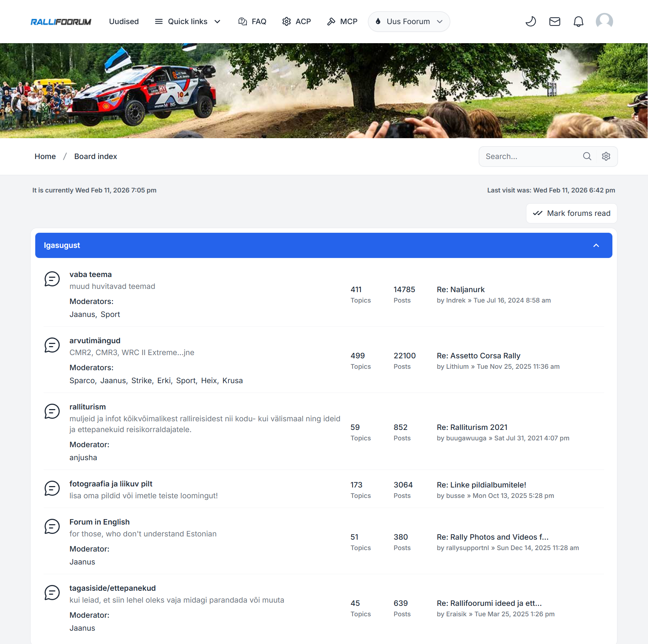The width and height of the screenshot is (648, 644).
Task: Open the user avatar menu
Action: pyautogui.click(x=604, y=22)
